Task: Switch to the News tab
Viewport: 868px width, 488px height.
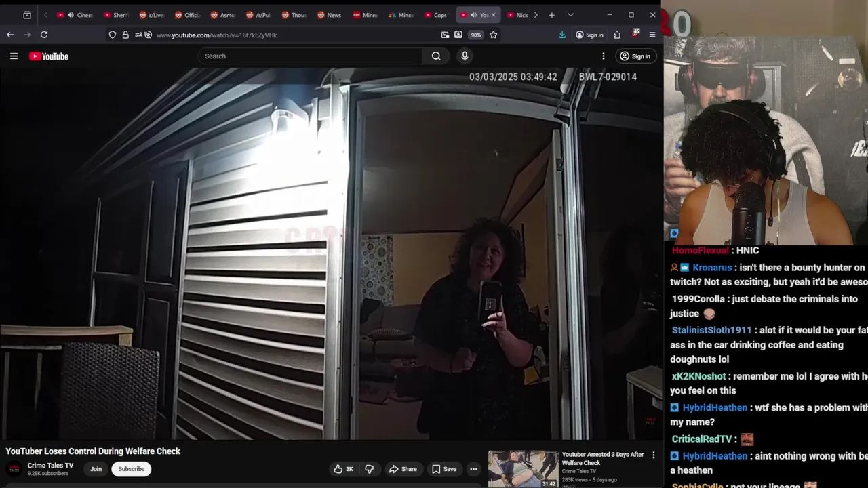Action: pyautogui.click(x=330, y=15)
